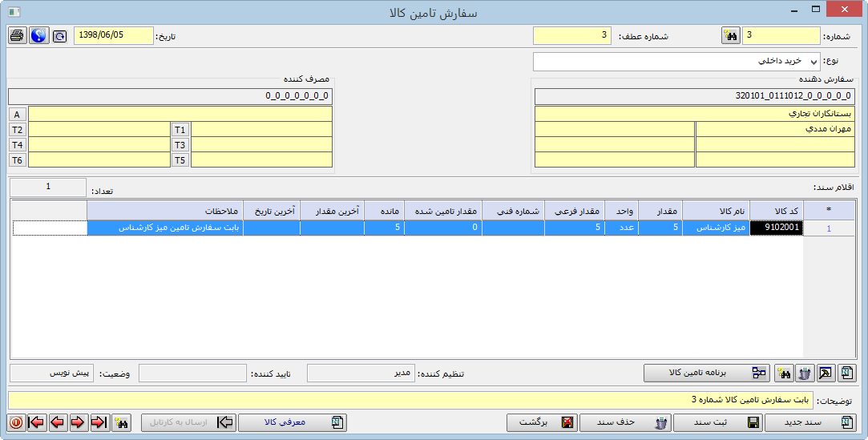Click the window system menu icon in title bar

click(14, 11)
